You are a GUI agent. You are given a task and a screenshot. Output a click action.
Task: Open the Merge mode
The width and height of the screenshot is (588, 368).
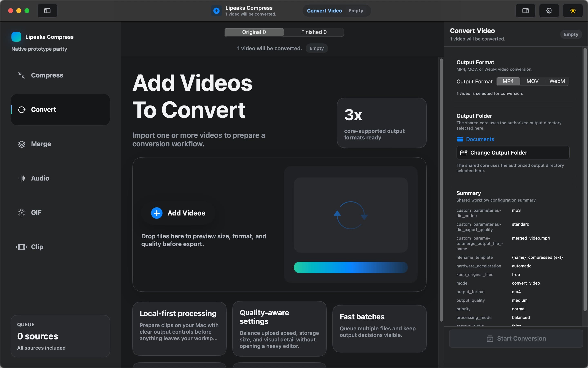pos(60,144)
